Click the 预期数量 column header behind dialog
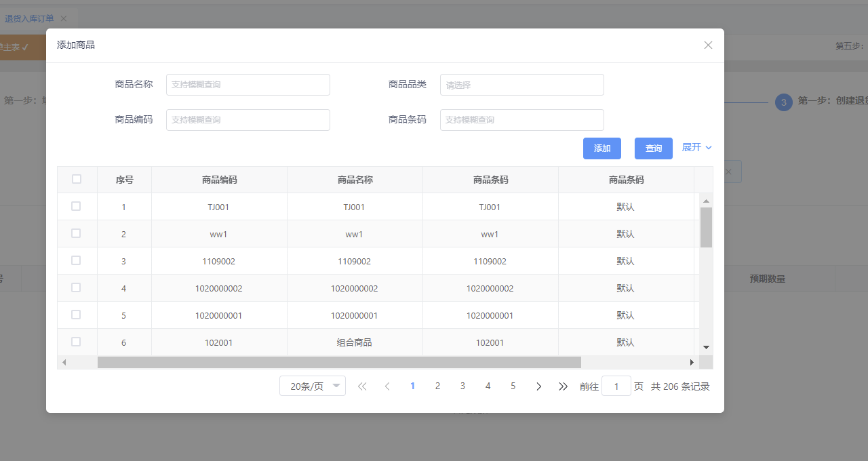This screenshot has width=868, height=461. coord(767,279)
